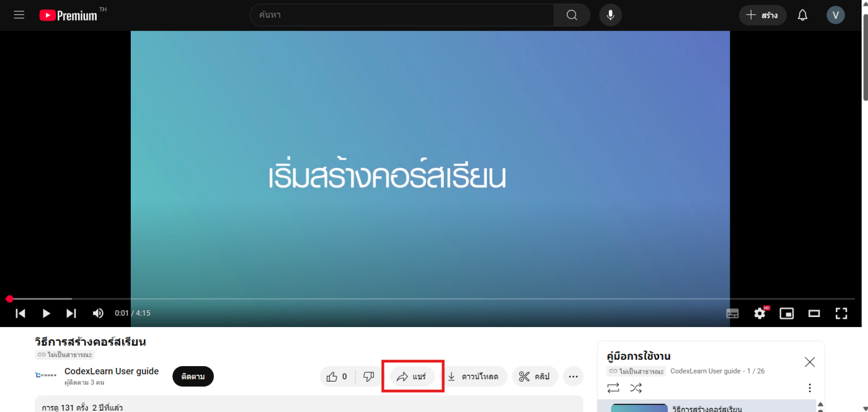Go to the previous video
The image size is (868, 412).
pos(20,313)
